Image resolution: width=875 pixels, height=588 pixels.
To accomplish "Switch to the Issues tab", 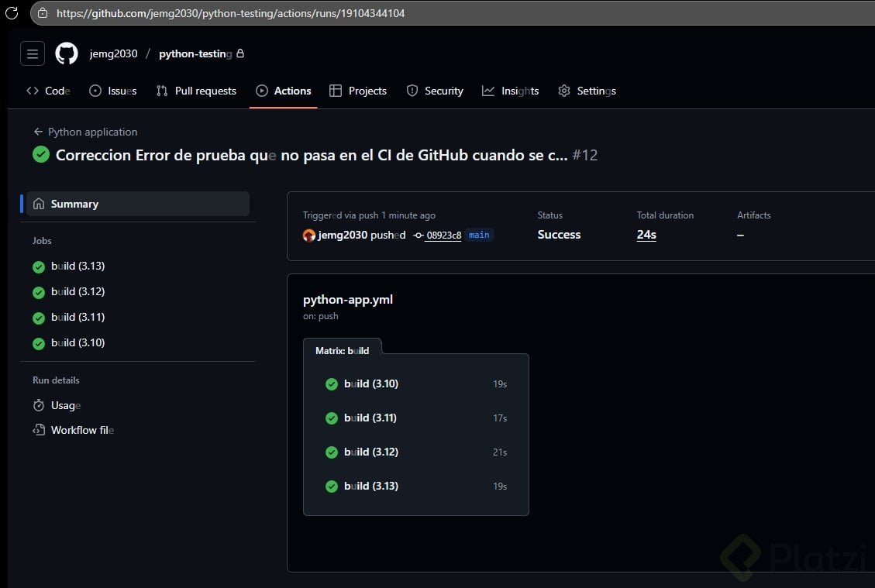I will (x=112, y=91).
